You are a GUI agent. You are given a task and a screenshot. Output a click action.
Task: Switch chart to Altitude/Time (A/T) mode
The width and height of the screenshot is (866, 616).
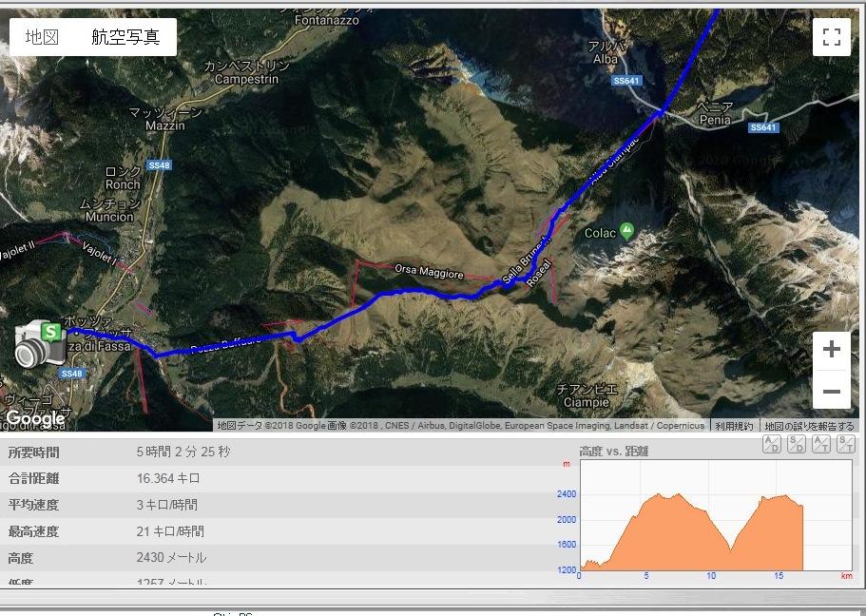(821, 444)
